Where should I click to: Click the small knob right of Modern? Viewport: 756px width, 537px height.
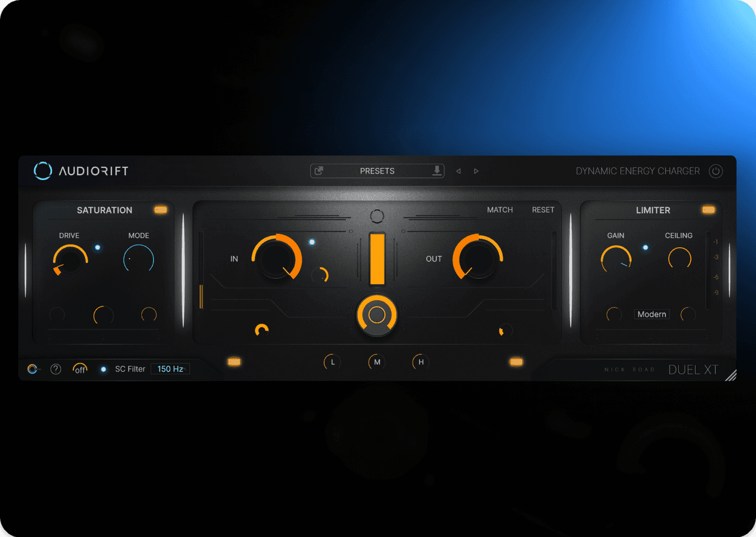pyautogui.click(x=688, y=314)
